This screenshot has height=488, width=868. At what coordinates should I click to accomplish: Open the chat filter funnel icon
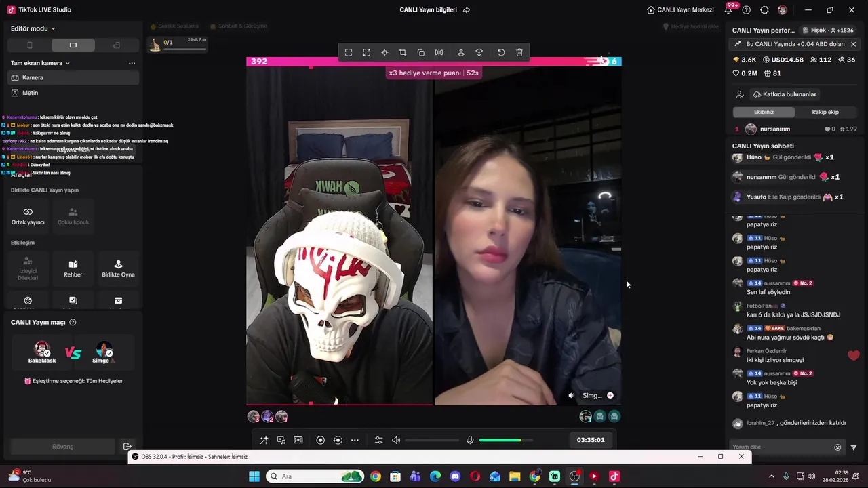pyautogui.click(x=853, y=447)
